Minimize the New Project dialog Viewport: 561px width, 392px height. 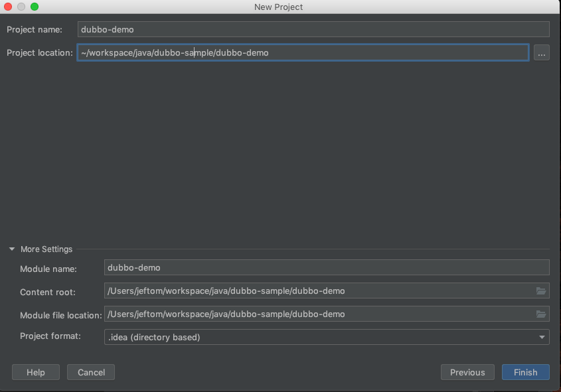pyautogui.click(x=21, y=7)
